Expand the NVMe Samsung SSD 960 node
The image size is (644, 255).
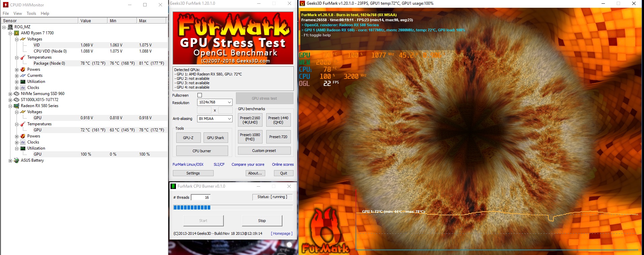[10, 94]
